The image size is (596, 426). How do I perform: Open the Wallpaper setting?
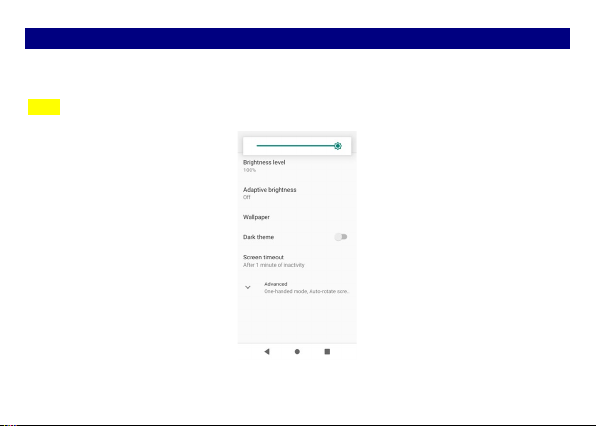[297, 217]
